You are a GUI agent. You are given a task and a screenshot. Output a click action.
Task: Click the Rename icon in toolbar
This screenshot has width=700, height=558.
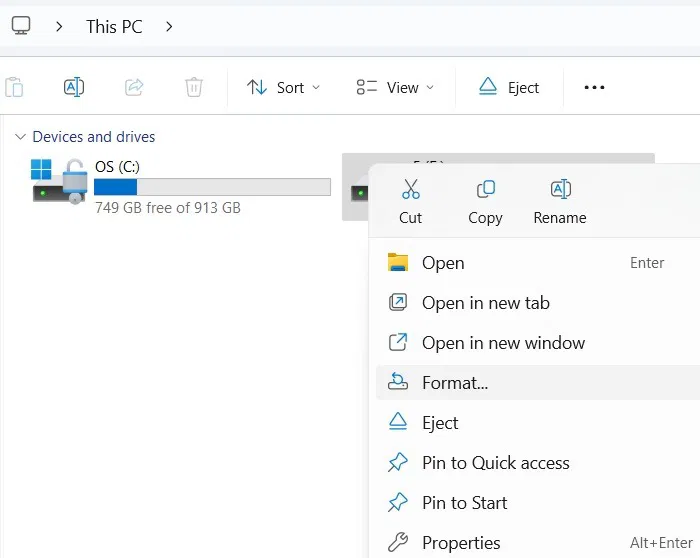[x=74, y=87]
